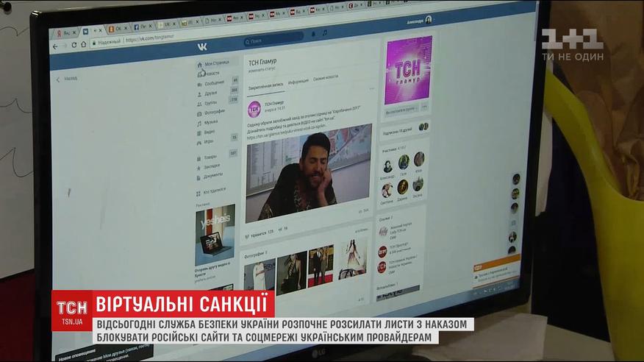Open the Фотографии album heading
Viewport: 644px width, 362px height.
point(255,255)
